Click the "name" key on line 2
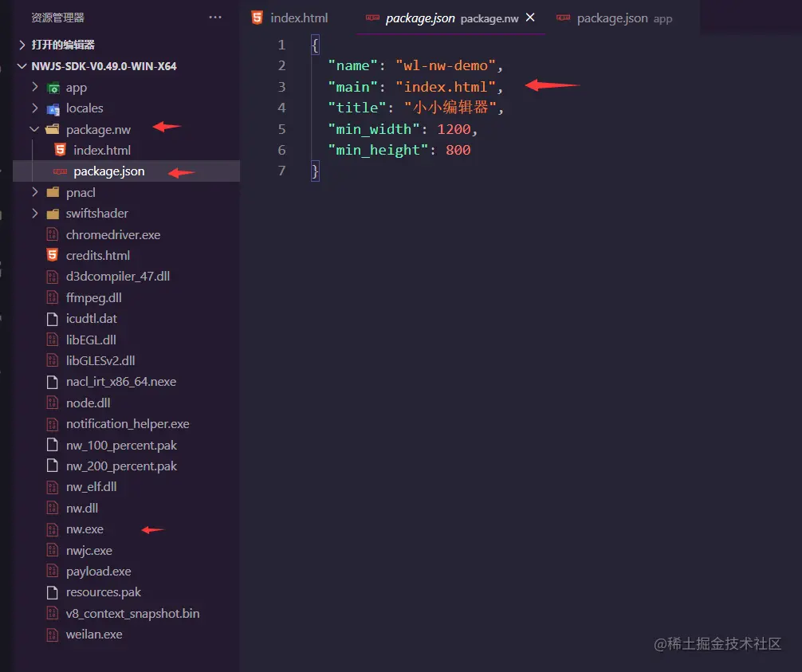The image size is (802, 672). point(352,65)
